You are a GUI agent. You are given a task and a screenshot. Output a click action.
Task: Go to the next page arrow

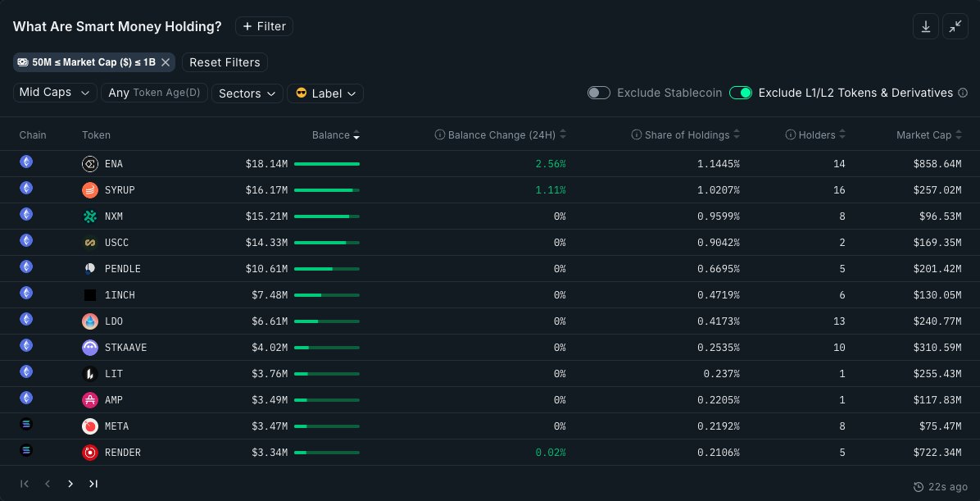click(70, 484)
